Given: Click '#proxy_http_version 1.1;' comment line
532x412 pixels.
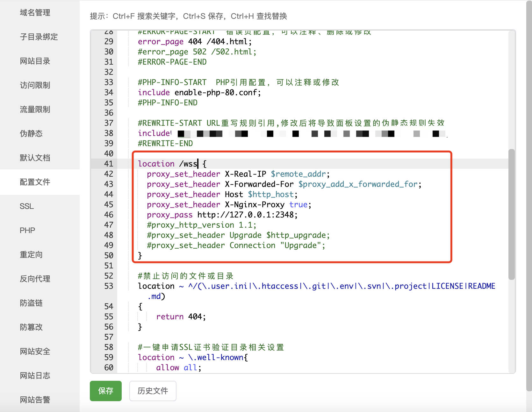Looking at the screenshot, I should pos(202,225).
